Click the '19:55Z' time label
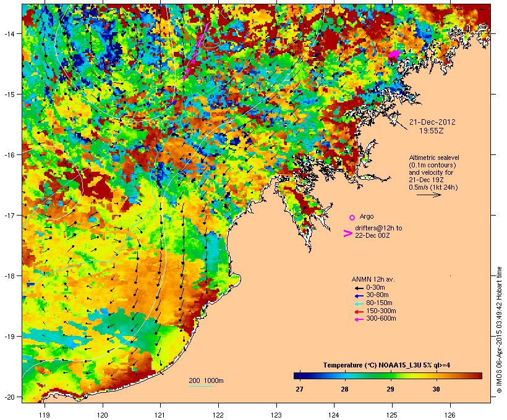The height and width of the screenshot is (420, 507). 432,131
